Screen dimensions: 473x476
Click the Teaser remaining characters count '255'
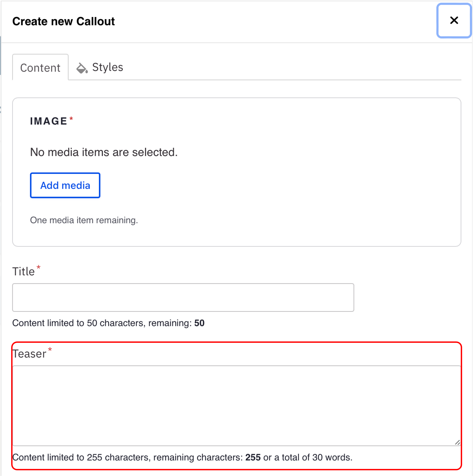click(x=253, y=457)
